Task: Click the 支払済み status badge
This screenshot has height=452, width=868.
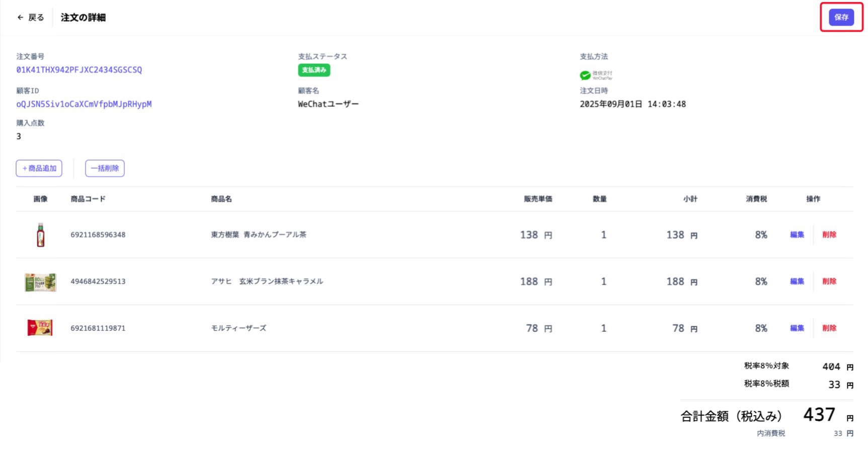Action: (x=314, y=70)
